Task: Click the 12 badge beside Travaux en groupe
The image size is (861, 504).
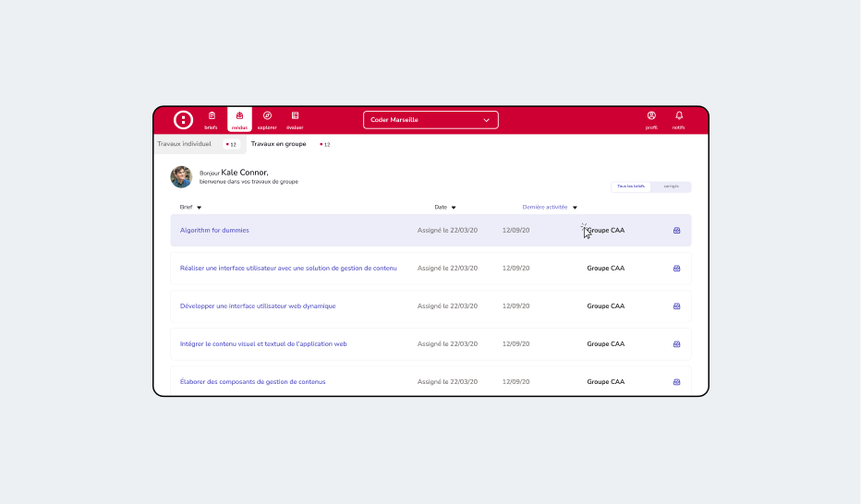Action: 325,145
